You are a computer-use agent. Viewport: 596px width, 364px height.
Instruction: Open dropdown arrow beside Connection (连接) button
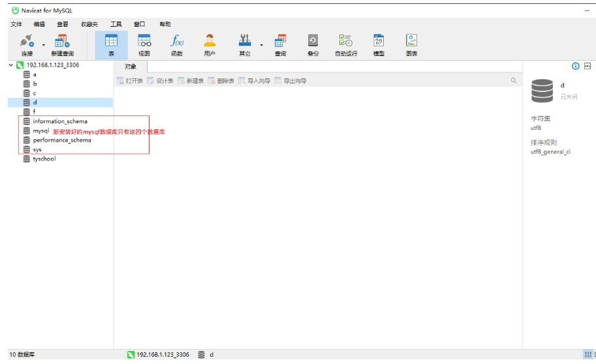click(44, 45)
